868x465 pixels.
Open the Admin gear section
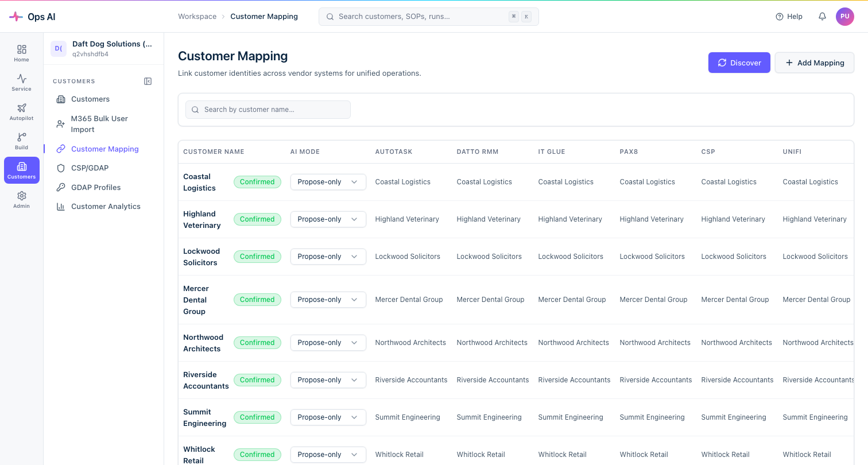21,200
